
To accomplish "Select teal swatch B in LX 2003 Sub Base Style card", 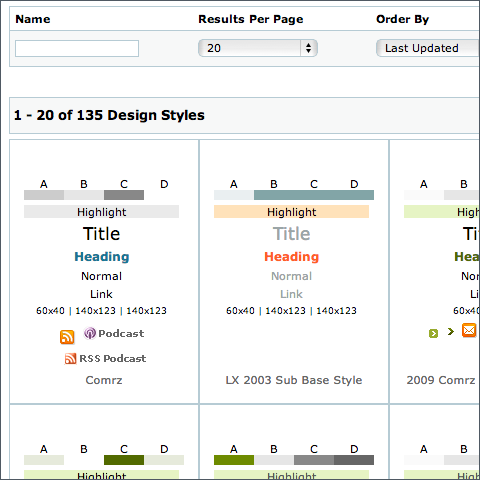I will (x=274, y=195).
